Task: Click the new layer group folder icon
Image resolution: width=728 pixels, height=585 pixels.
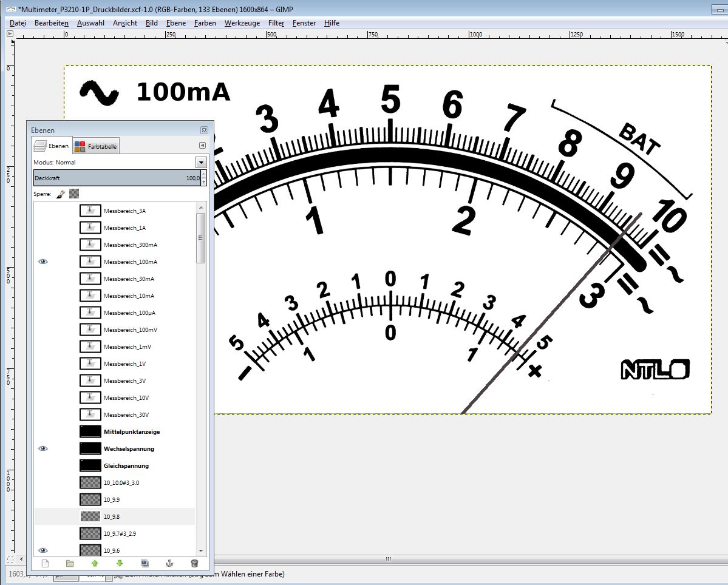Action: 70,563
